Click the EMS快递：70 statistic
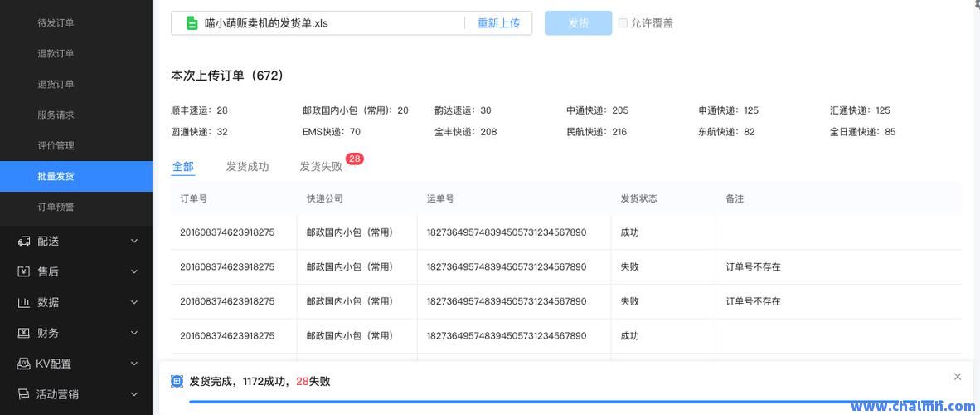 point(332,132)
